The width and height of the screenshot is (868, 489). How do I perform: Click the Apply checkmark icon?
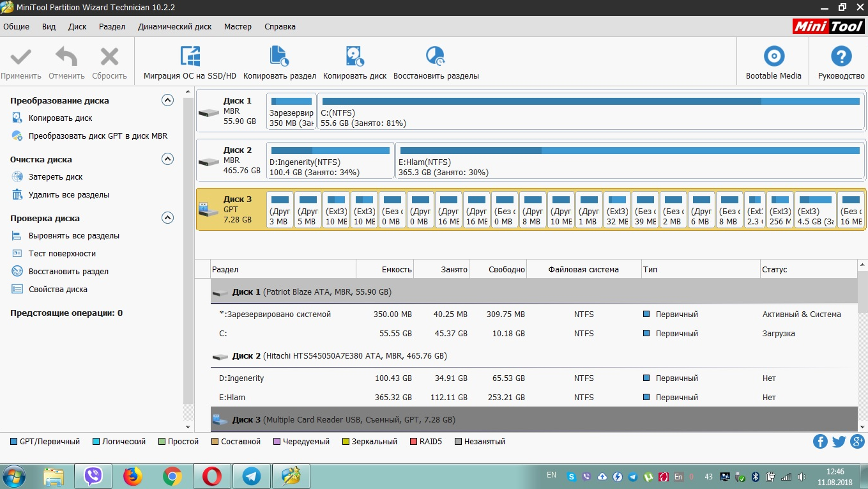[21, 57]
